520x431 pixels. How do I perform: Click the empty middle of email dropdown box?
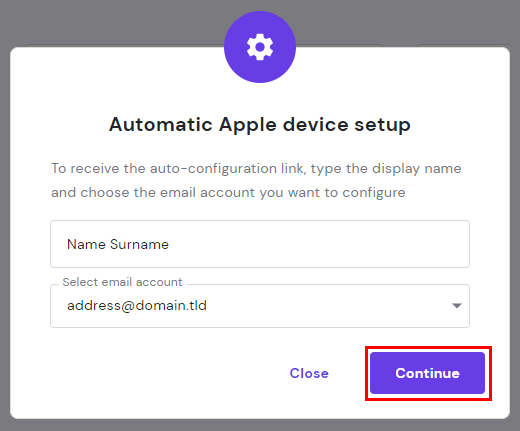coord(327,306)
